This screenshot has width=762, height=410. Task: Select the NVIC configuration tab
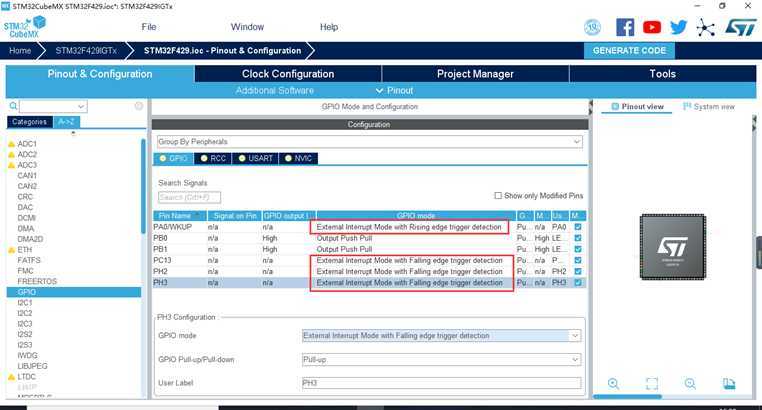[298, 158]
